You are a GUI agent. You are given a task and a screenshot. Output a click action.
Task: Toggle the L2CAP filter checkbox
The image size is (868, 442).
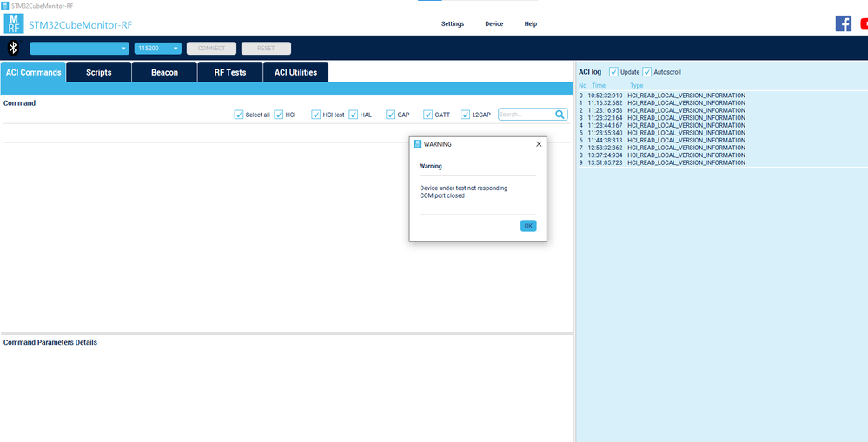click(x=465, y=115)
